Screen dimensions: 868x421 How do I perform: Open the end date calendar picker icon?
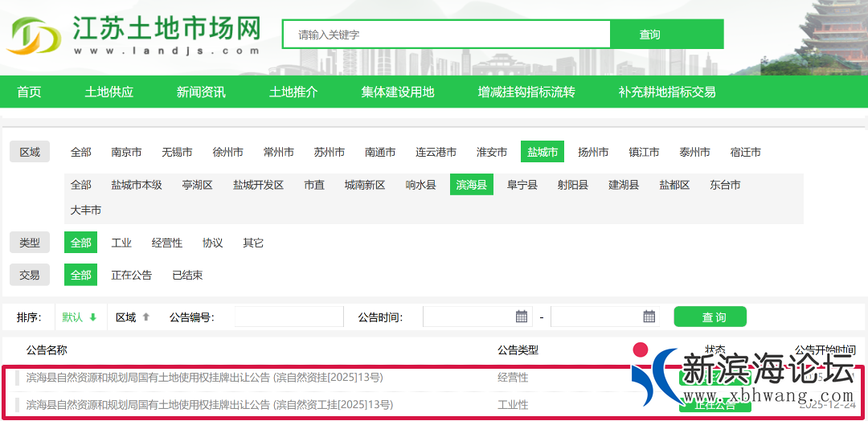tap(649, 317)
